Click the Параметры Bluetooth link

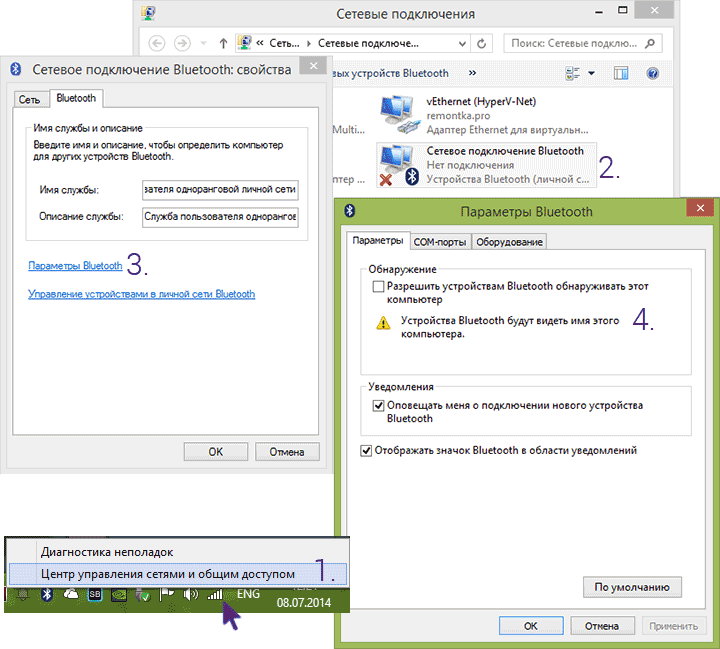point(76,266)
